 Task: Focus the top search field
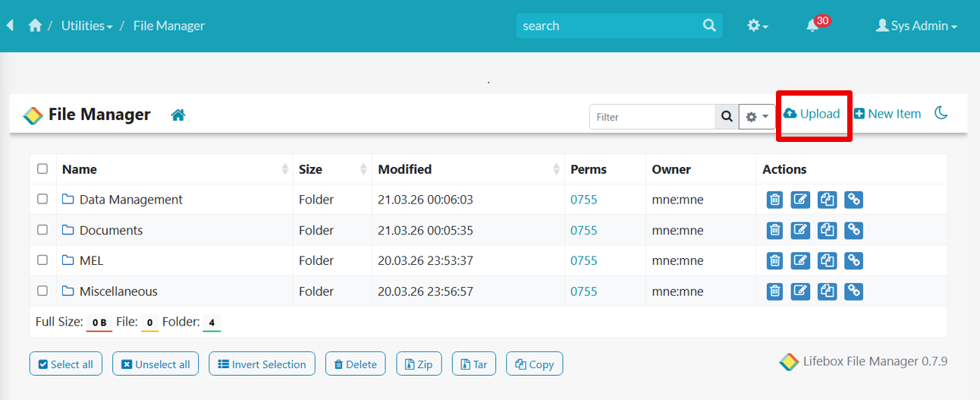pos(608,26)
